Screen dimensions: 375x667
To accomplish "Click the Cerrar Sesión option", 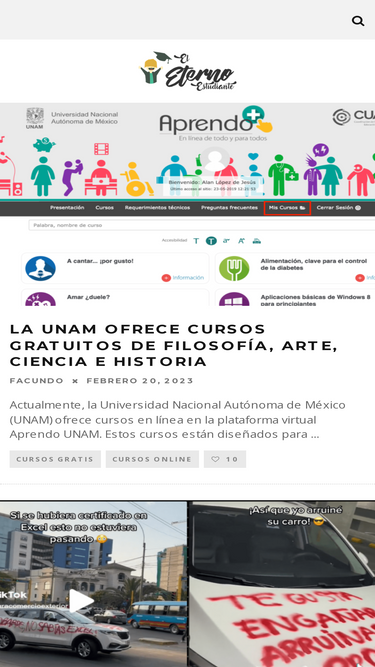I will [x=338, y=208].
